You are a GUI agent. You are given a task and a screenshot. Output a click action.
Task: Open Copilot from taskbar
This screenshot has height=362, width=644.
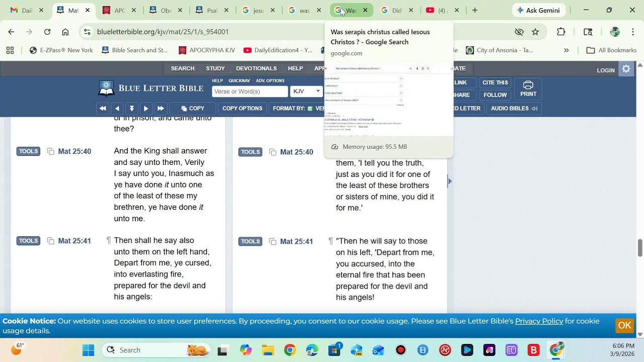pyautogui.click(x=246, y=350)
